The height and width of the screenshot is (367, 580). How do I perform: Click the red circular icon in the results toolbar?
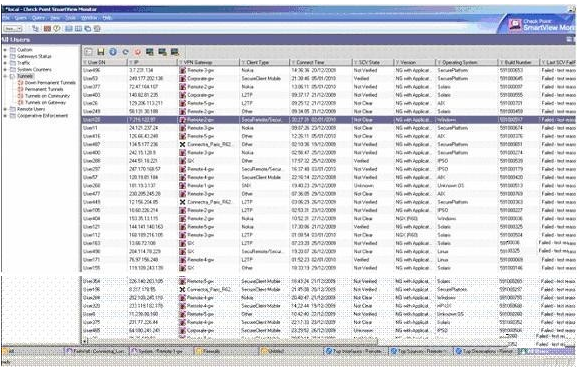(x=138, y=52)
